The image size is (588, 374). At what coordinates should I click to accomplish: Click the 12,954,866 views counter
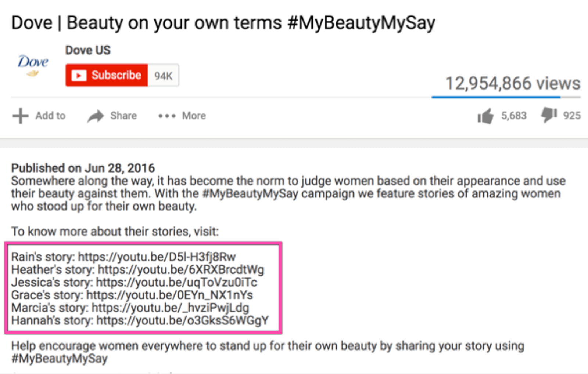click(x=513, y=83)
